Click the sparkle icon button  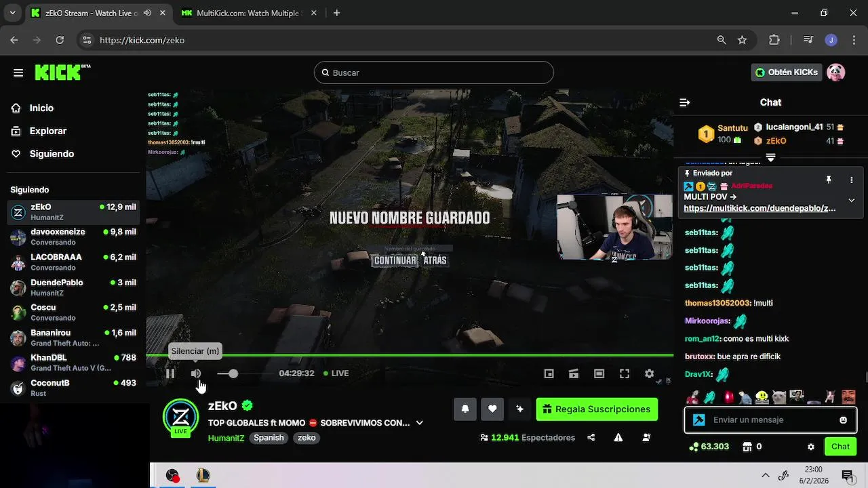coord(519,409)
